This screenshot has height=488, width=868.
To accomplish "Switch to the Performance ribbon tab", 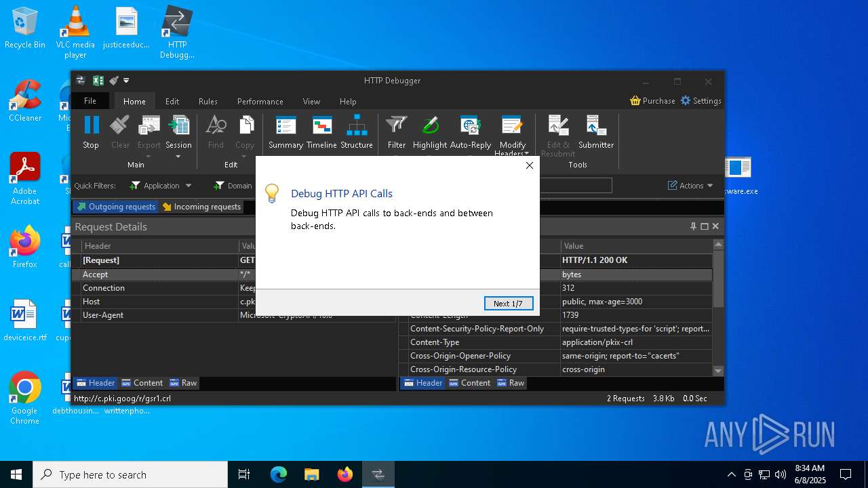I will pyautogui.click(x=260, y=101).
